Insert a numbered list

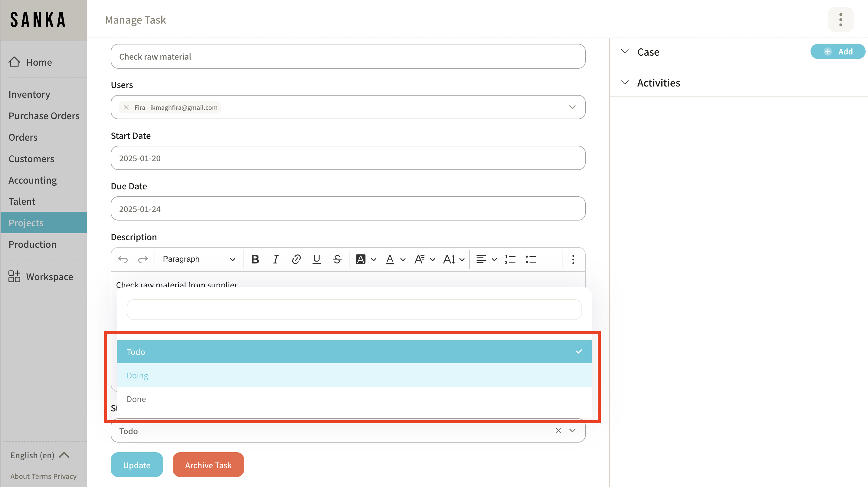tap(510, 259)
